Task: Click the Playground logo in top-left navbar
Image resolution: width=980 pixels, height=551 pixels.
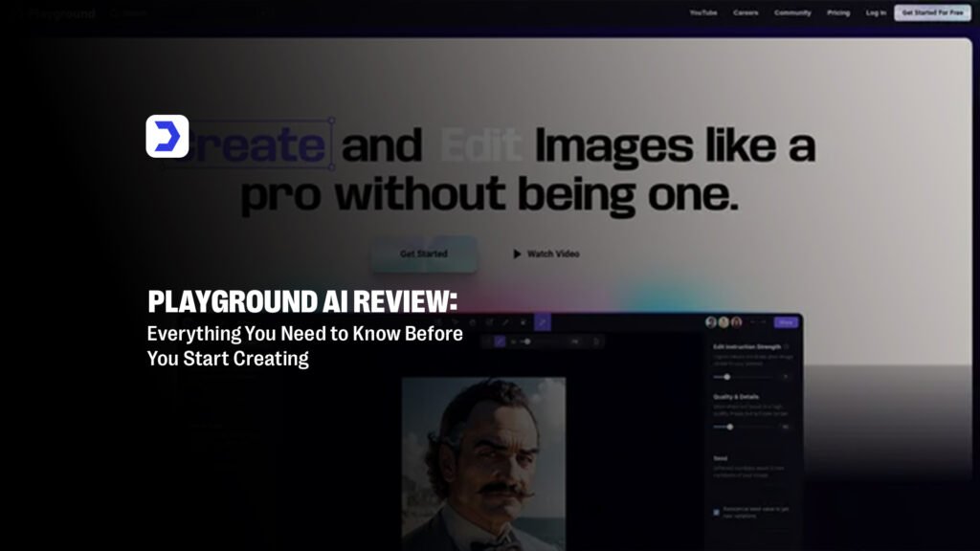Action: coord(61,13)
